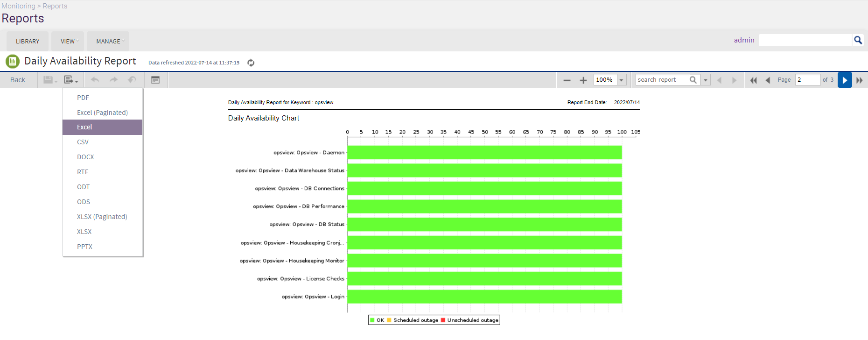Jump to first page icon
This screenshot has height=340, width=868.
[753, 80]
